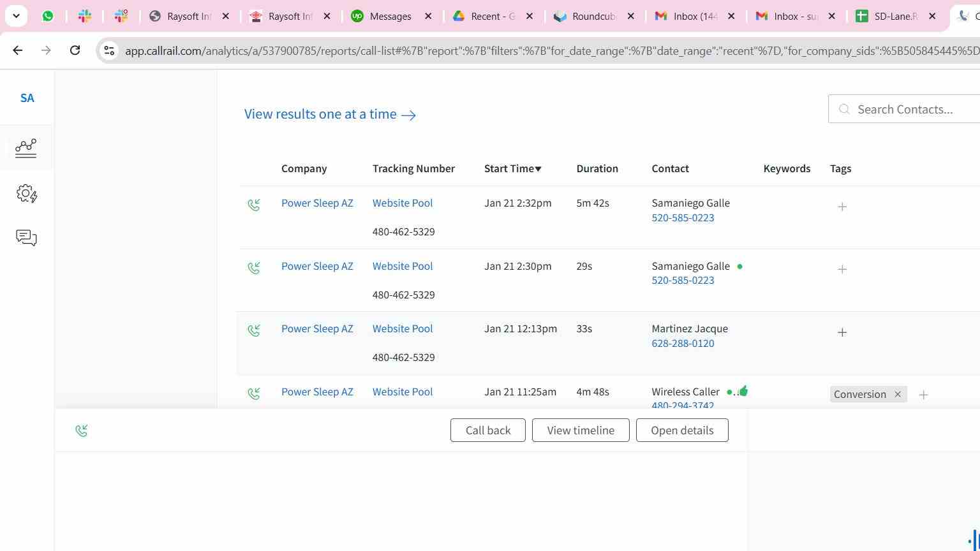980x551 pixels.
Task: Click the Tags column header
Action: click(x=840, y=168)
